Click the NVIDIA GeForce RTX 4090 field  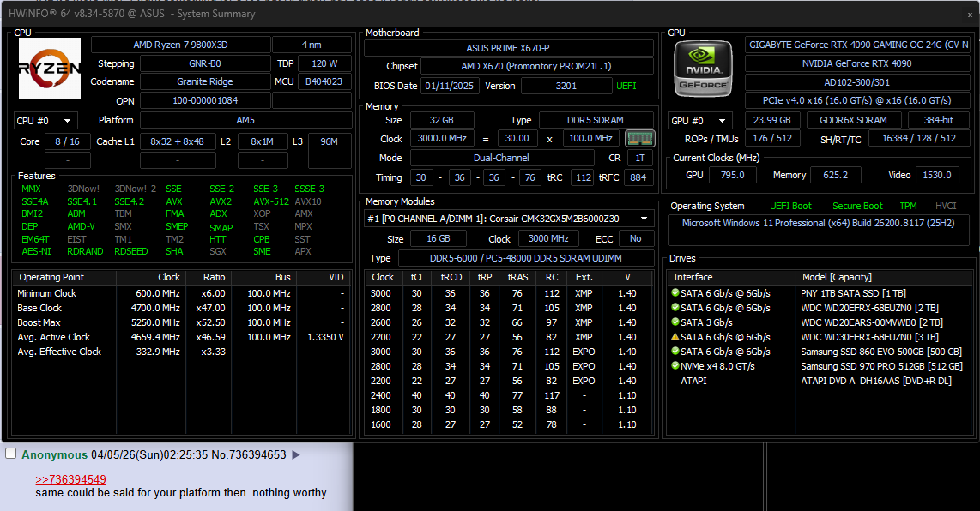857,63
